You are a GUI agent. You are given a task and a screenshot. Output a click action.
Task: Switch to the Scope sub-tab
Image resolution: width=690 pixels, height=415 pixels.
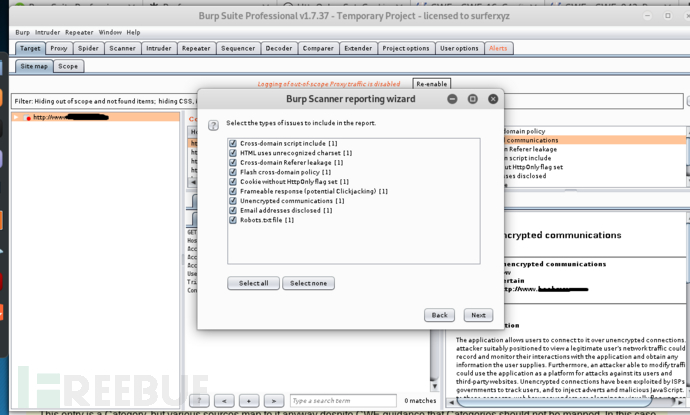coord(68,66)
